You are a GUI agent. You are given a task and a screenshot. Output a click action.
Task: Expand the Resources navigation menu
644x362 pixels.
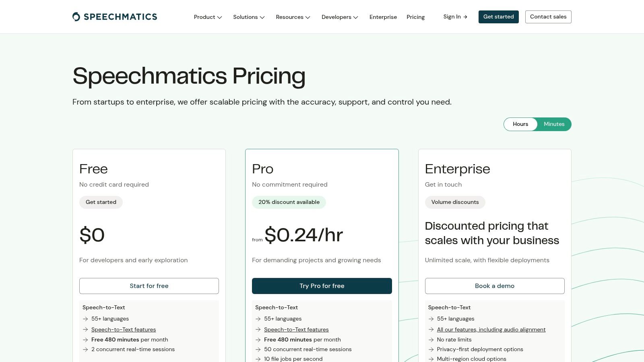(x=293, y=17)
